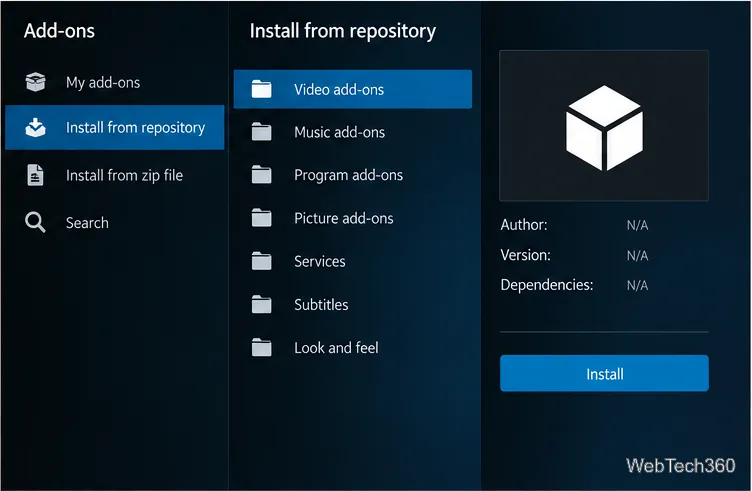Click the Author: label
The height and width of the screenshot is (491, 752).
pyautogui.click(x=524, y=224)
